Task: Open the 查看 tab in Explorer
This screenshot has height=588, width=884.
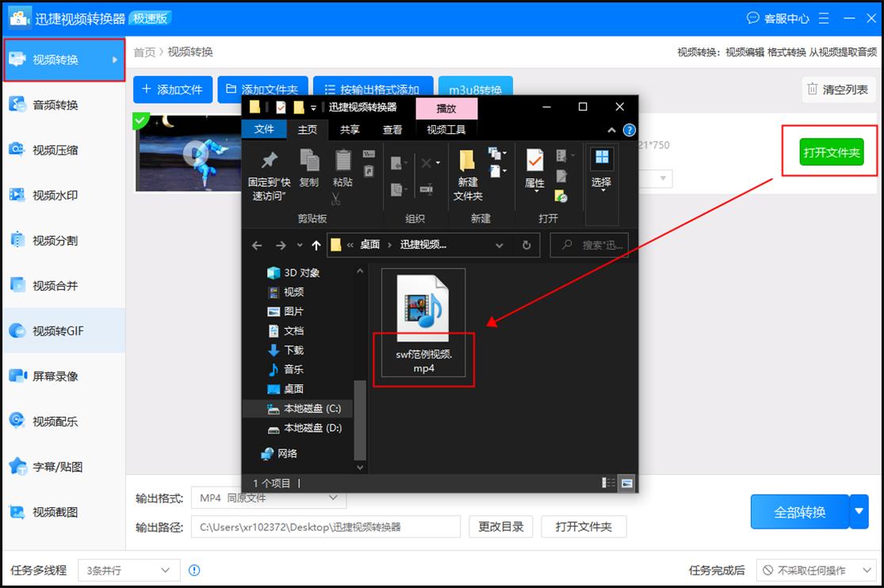Action: pos(392,129)
